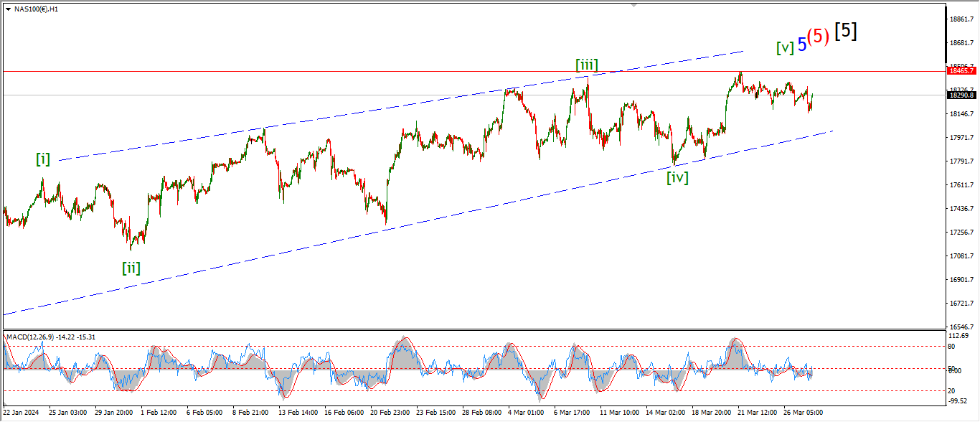Pick the green [iv] wave label
The width and height of the screenshot is (980, 422).
[677, 177]
